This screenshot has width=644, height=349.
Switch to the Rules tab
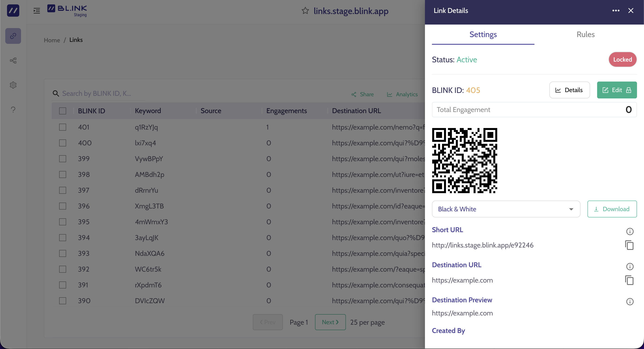pos(586,34)
